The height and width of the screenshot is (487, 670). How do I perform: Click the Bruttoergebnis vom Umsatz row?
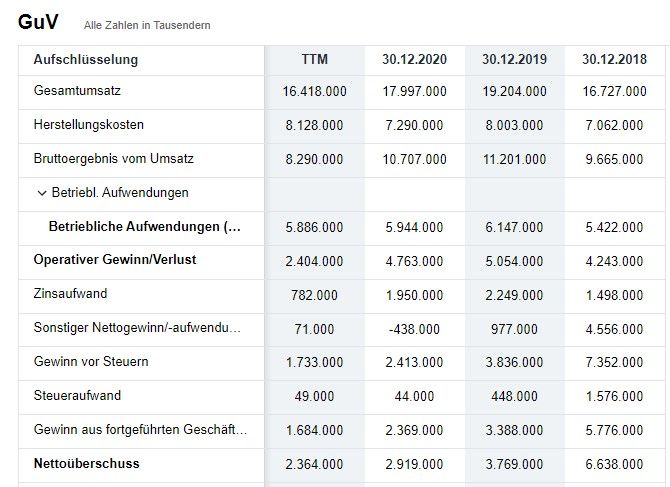[113, 159]
